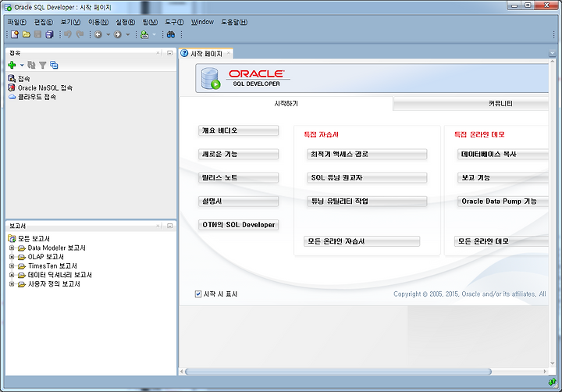The width and height of the screenshot is (562, 392).
Task: Click the Oracle NoSQL 접속 icon
Action: [x=12, y=87]
